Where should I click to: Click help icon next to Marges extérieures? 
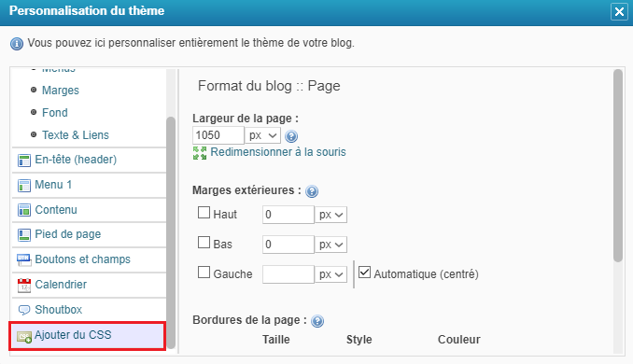(x=312, y=191)
